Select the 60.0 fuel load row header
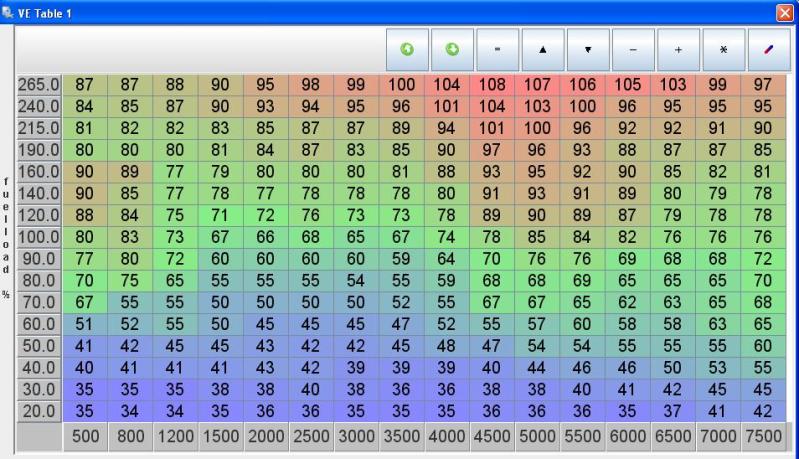The image size is (799, 459). tap(39, 325)
